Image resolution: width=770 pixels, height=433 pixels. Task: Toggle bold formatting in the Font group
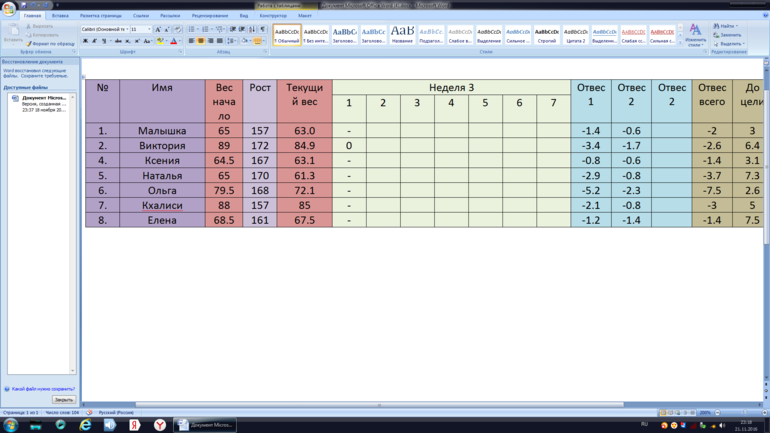[86, 41]
